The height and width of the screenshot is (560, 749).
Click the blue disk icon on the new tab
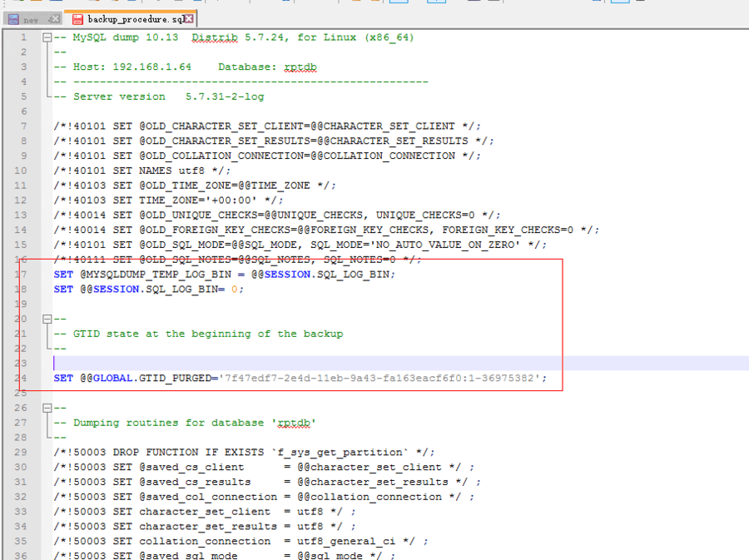point(13,18)
